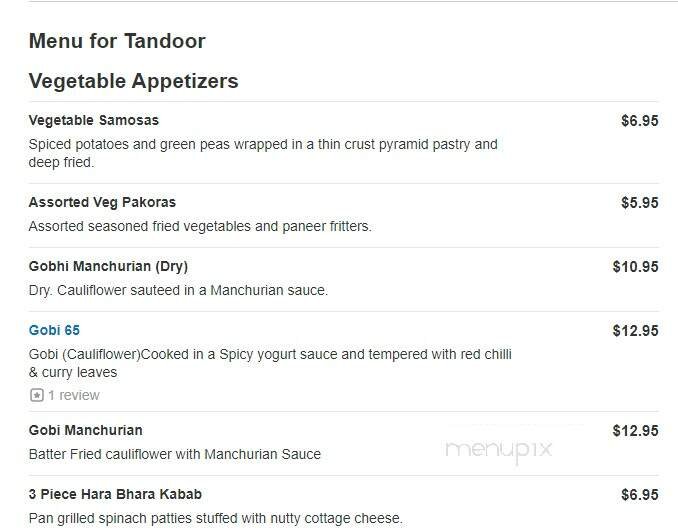Screen dimensions: 678x532
Task: Open the Gobi 65 item link
Action: 54,330
